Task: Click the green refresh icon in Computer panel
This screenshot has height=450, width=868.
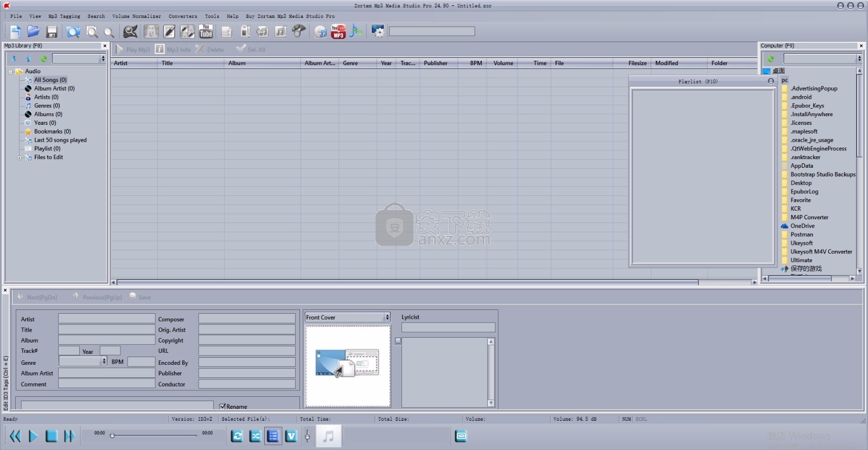Action: click(770, 59)
